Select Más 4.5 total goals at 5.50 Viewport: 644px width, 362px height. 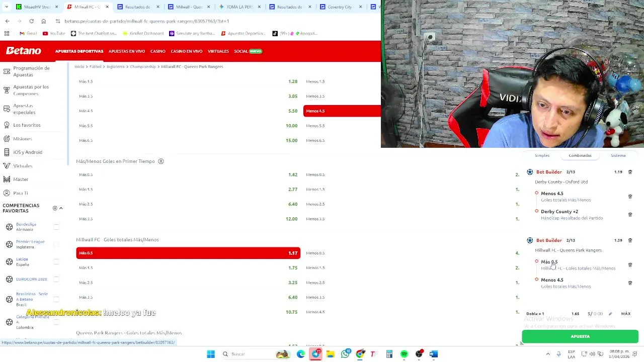point(188,111)
